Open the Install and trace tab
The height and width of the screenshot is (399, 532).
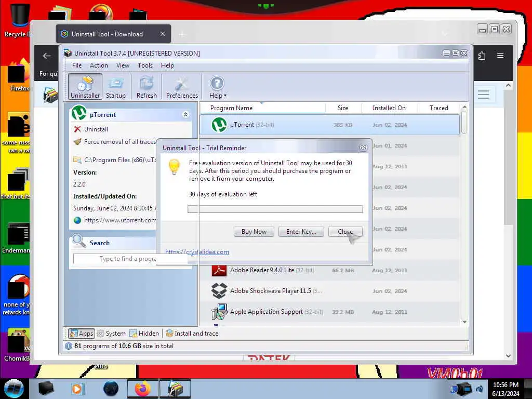(x=192, y=334)
